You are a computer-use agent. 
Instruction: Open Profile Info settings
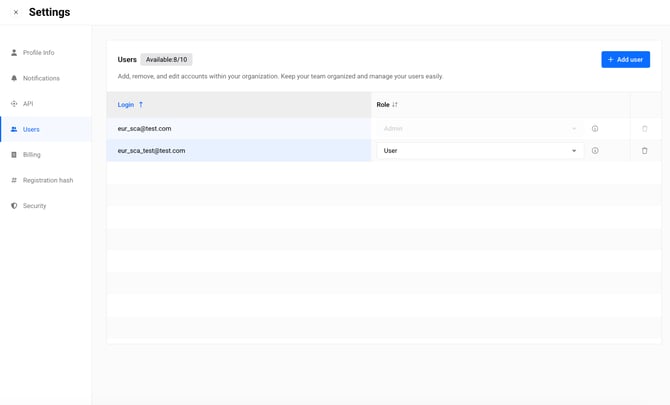[x=46, y=53]
